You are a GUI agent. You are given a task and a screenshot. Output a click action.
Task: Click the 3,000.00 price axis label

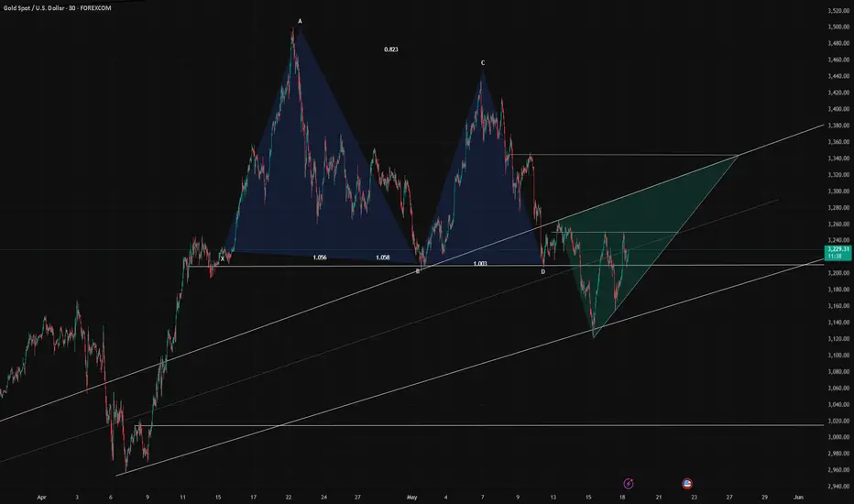[x=838, y=437]
